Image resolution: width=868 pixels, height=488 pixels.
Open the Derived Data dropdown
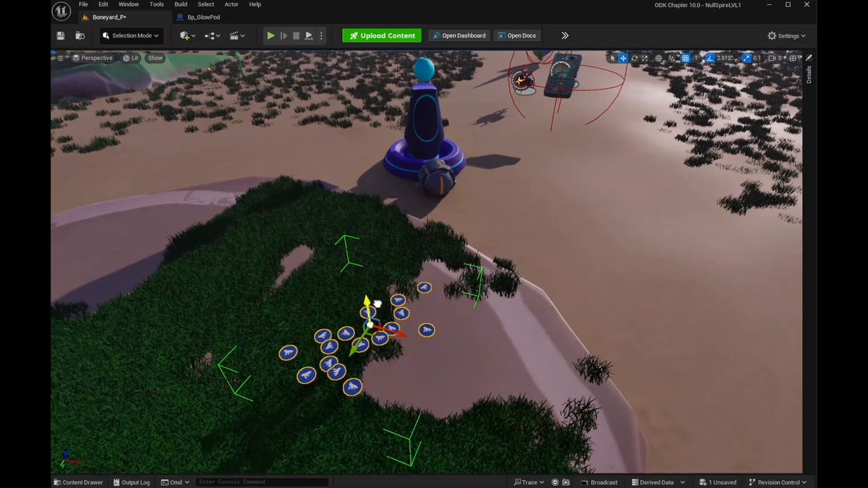658,482
